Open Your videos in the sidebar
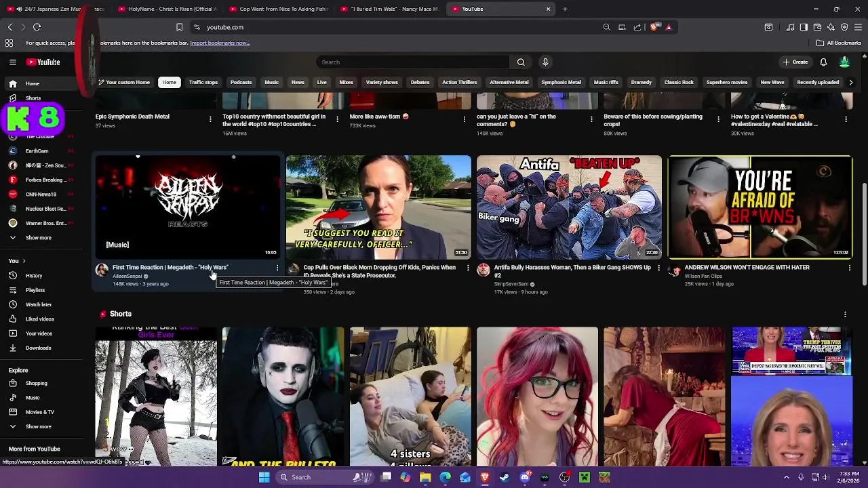868x488 pixels. click(x=45, y=333)
